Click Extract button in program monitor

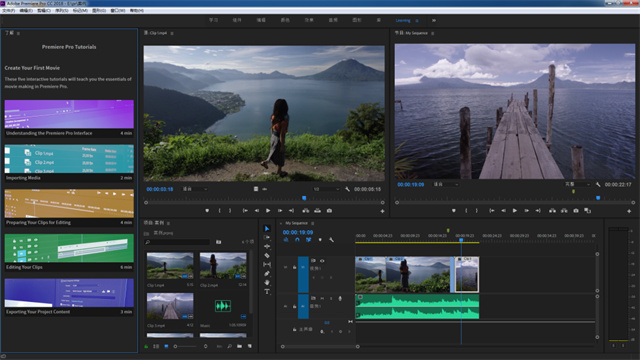point(564,211)
